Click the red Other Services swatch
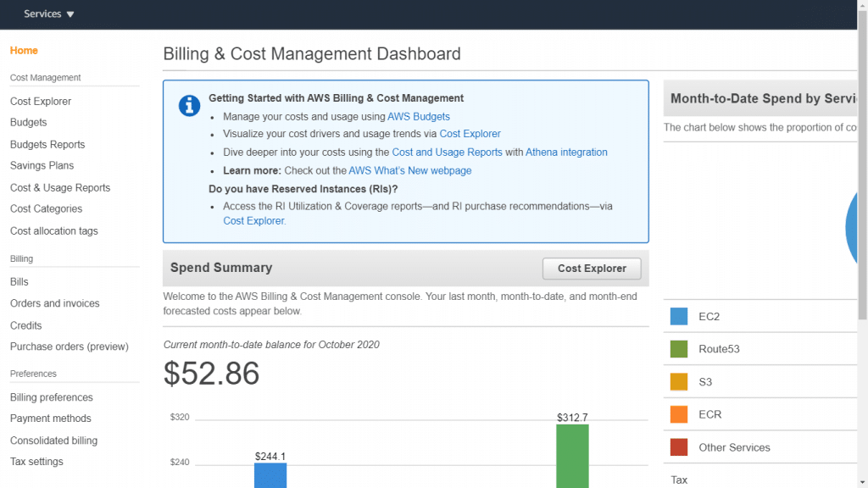This screenshot has height=488, width=868. point(679,447)
